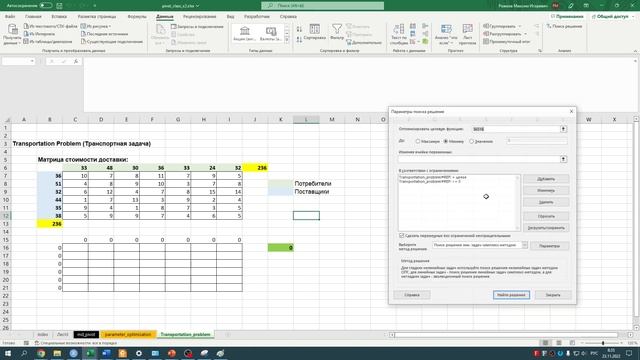Open the Comments (Примечания) button
The height and width of the screenshot is (360, 640).
(x=567, y=16)
